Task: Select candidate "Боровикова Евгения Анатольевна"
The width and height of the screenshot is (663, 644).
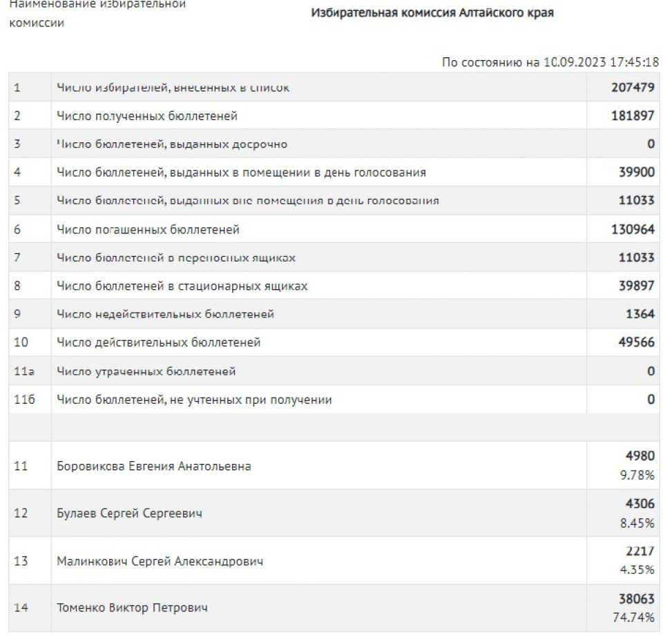Action: coord(154,466)
